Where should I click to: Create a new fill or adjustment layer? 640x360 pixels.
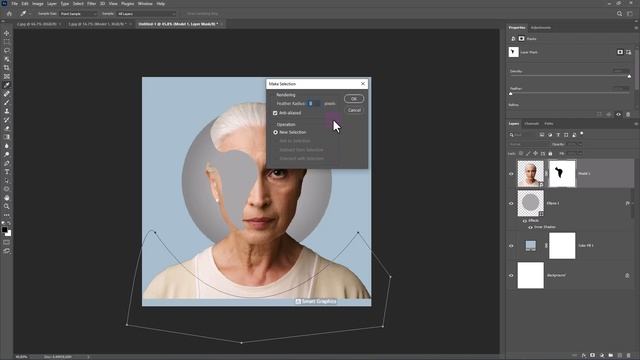click(x=602, y=356)
